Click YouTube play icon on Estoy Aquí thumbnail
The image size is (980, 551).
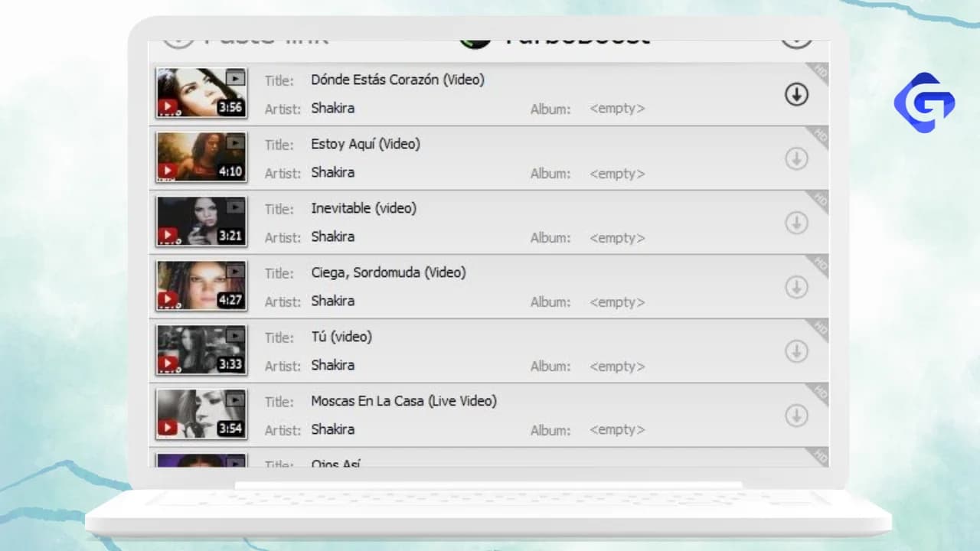(x=168, y=171)
